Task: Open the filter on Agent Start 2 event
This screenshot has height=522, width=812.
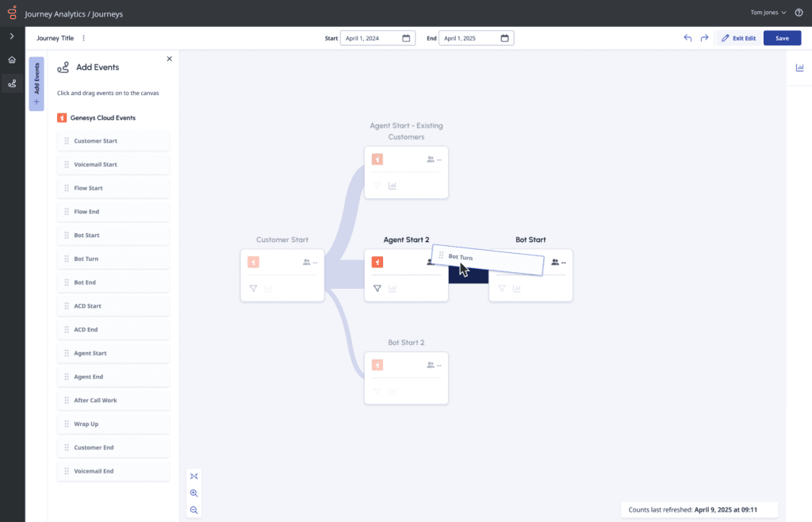Action: [378, 289]
